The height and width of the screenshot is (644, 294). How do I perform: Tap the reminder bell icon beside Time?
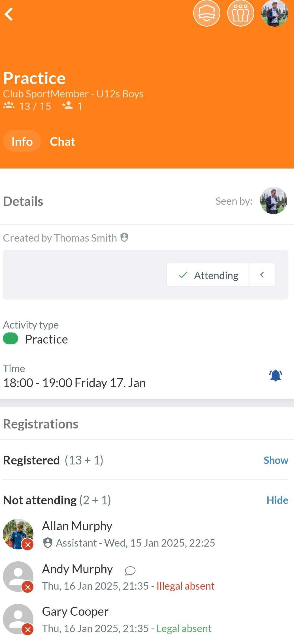click(275, 376)
